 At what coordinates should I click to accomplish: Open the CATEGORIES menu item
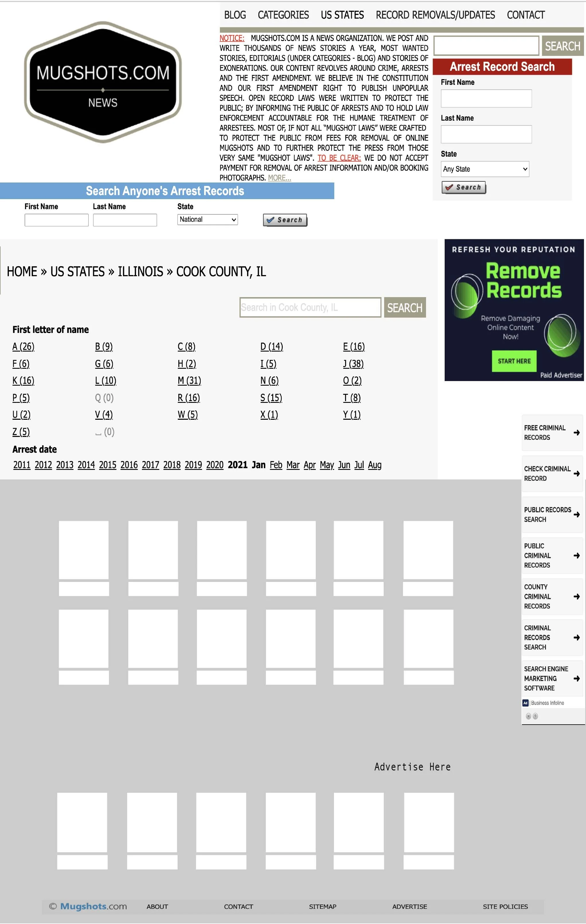pos(283,15)
